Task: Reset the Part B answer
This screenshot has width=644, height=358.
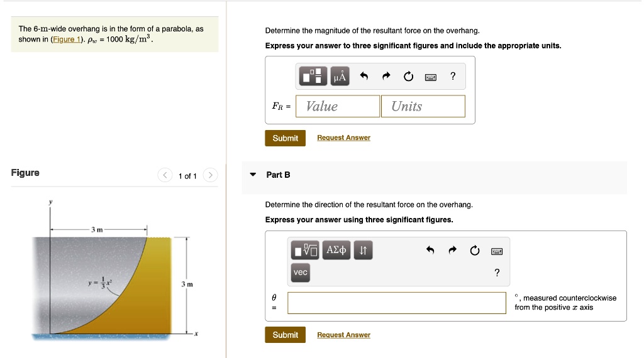Action: tap(475, 251)
